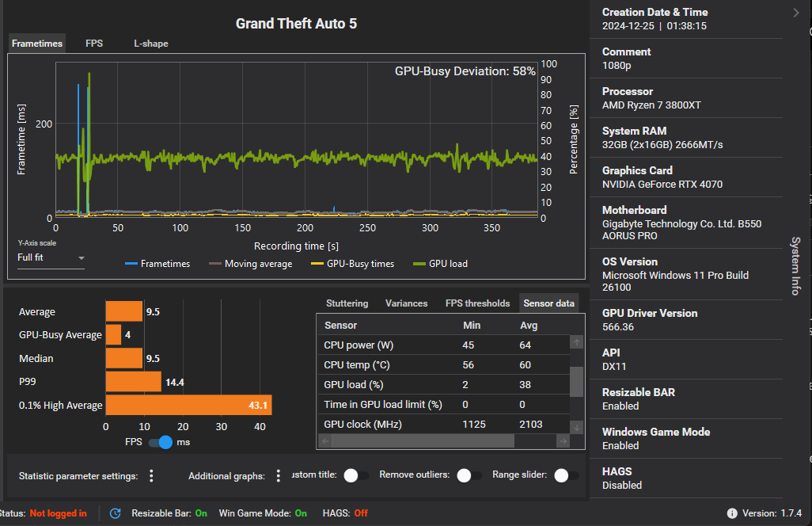Screen dimensions: 812x526
Task: Select the GPU load (%) sensor row
Action: tap(442, 384)
